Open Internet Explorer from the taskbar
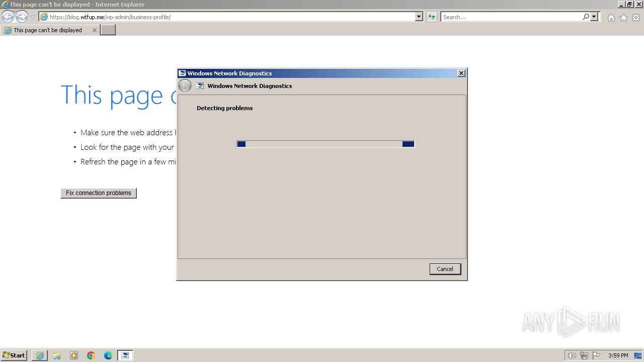Image resolution: width=644 pixels, height=362 pixels. click(x=40, y=355)
